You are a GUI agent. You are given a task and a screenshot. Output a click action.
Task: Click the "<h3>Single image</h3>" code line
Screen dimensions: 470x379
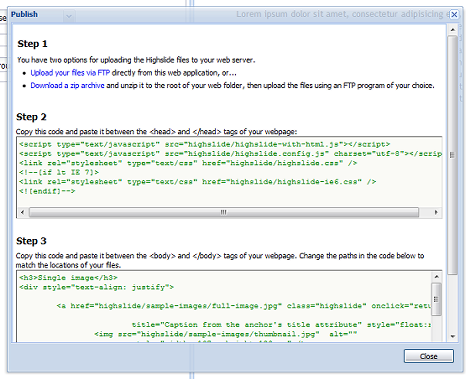[68, 278]
